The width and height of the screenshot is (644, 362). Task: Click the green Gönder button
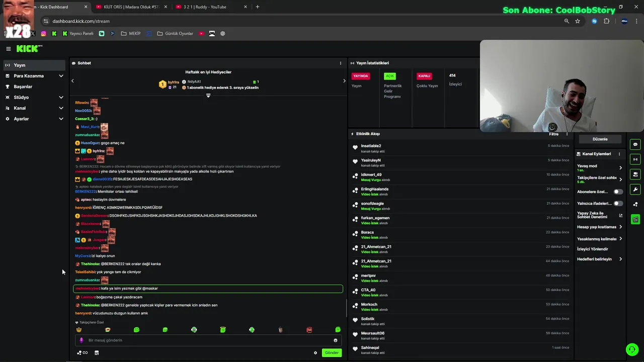pos(332,353)
